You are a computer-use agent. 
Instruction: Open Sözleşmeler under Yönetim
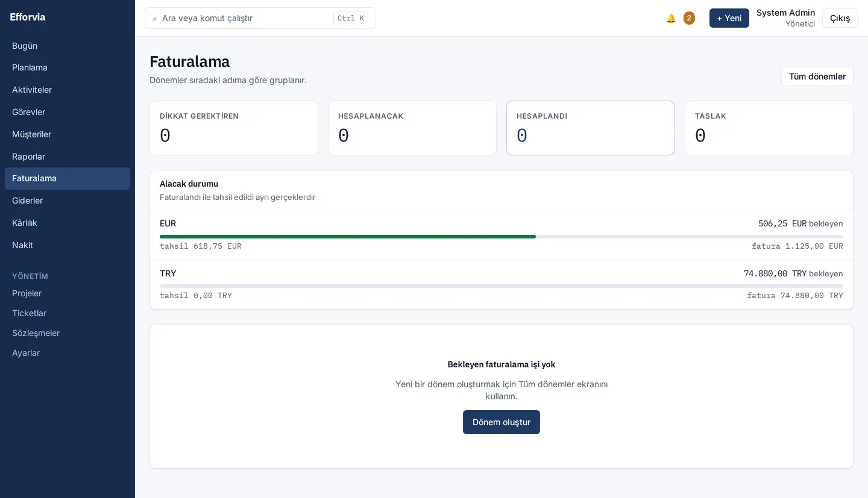pyautogui.click(x=68, y=333)
